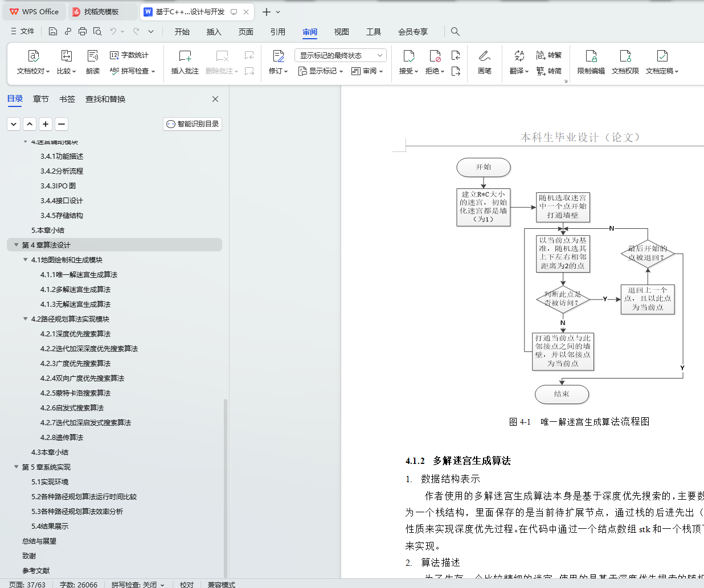Close the navigation pane
This screenshot has width=704, height=588.
[x=215, y=99]
